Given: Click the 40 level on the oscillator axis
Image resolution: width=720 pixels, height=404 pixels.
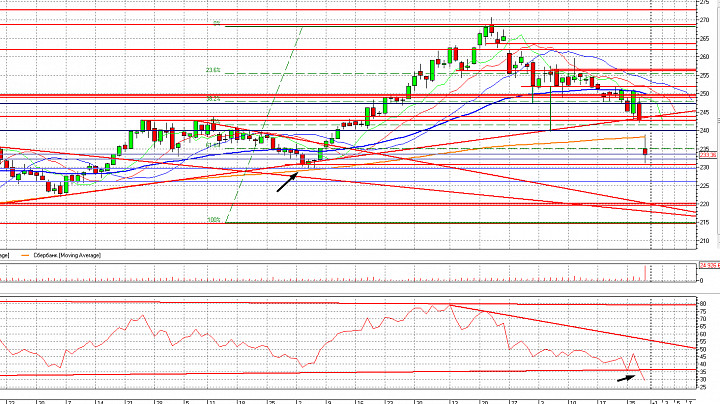Looking at the screenshot, I should tap(703, 365).
